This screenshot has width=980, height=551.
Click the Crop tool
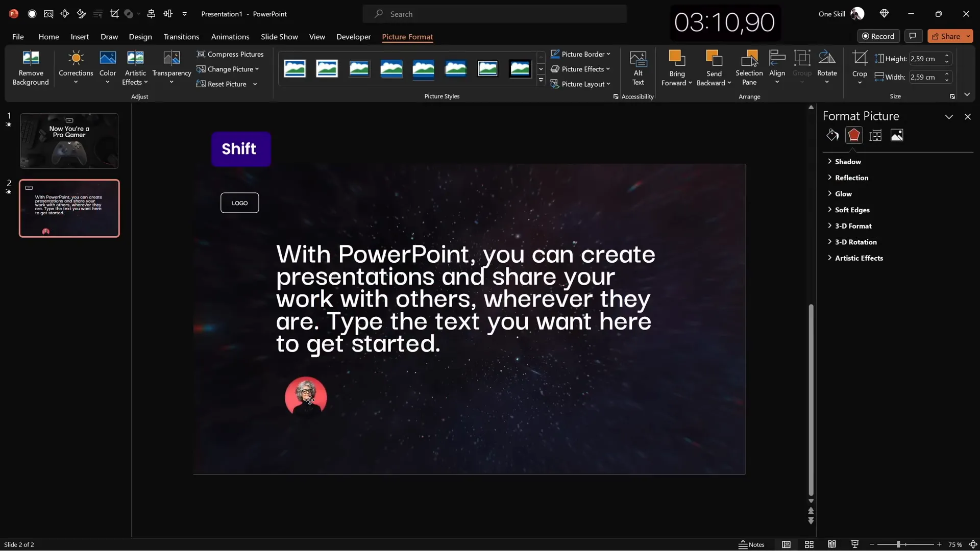pyautogui.click(x=860, y=68)
